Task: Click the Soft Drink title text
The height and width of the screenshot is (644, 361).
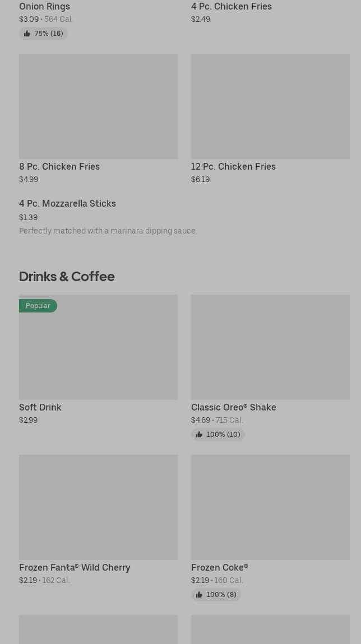Action: (40, 407)
